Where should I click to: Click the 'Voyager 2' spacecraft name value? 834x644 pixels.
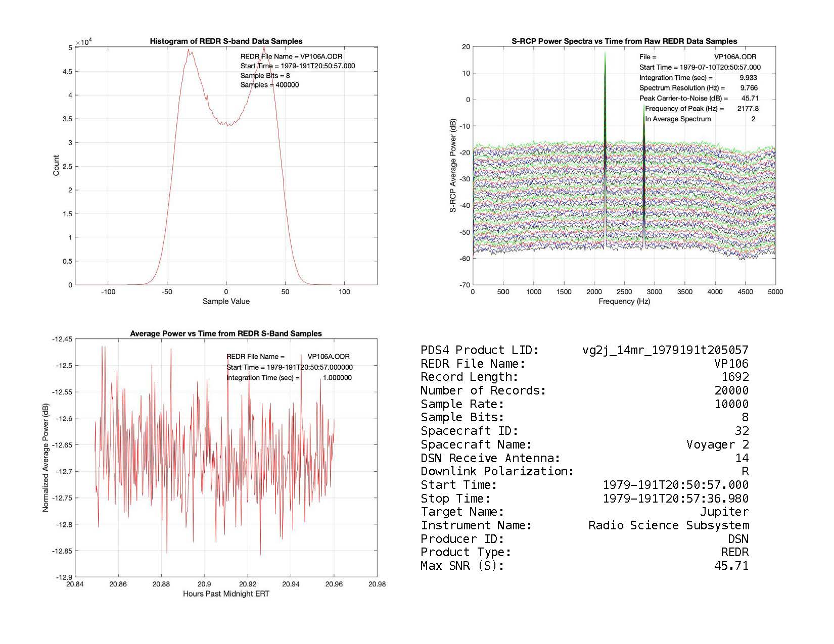(x=717, y=444)
